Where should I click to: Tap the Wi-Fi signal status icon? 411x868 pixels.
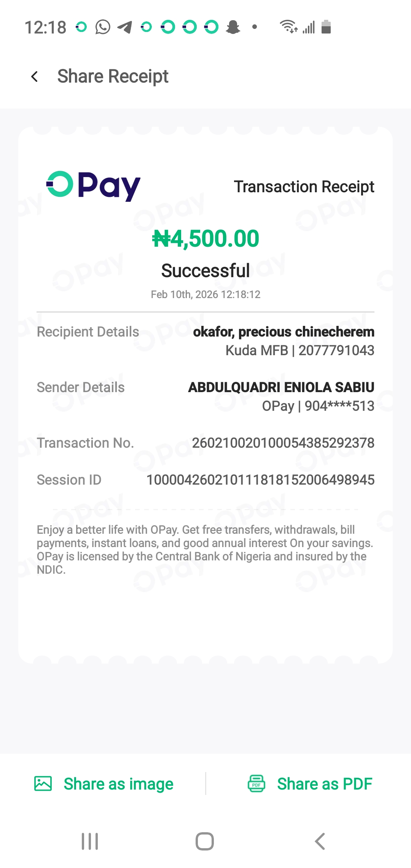tap(288, 27)
